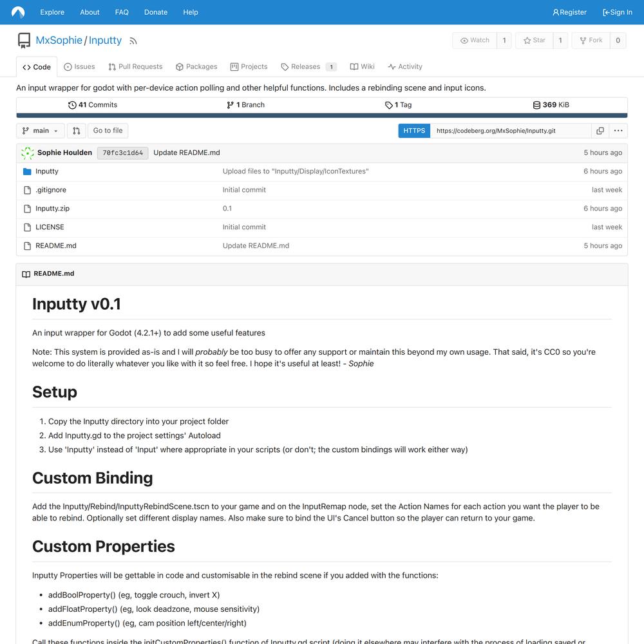Click the language statistics bar
The image size is (644, 644).
pos(322,116)
